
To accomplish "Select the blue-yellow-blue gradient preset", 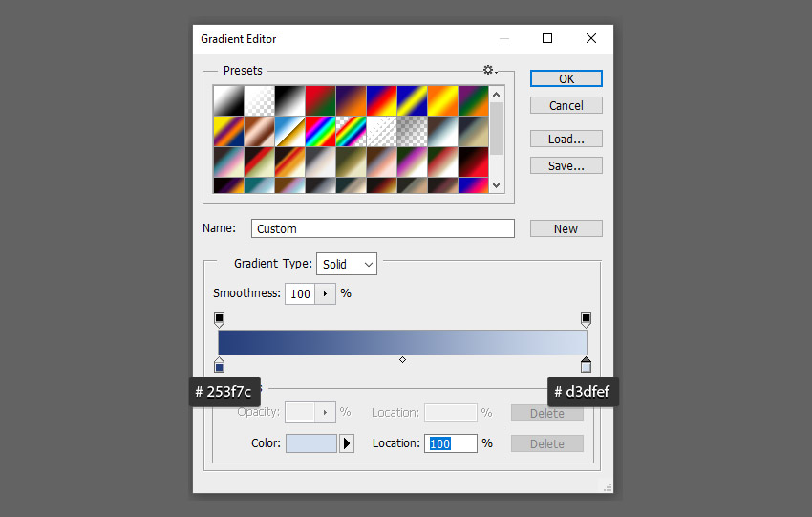I will (412, 100).
